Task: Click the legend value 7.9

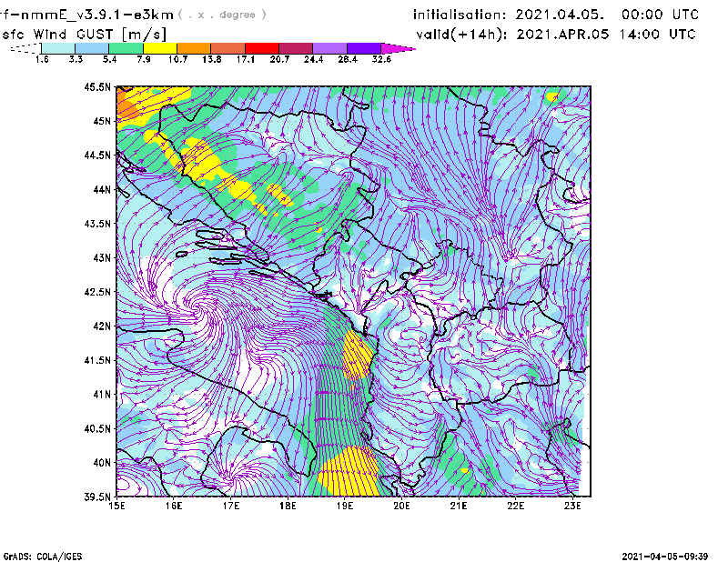Action: click(144, 59)
